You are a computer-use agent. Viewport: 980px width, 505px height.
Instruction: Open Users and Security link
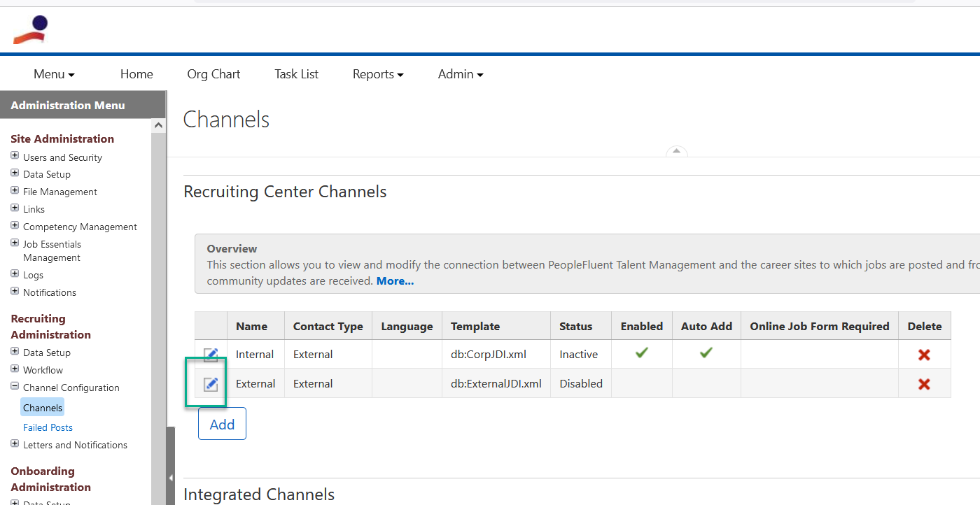tap(62, 157)
